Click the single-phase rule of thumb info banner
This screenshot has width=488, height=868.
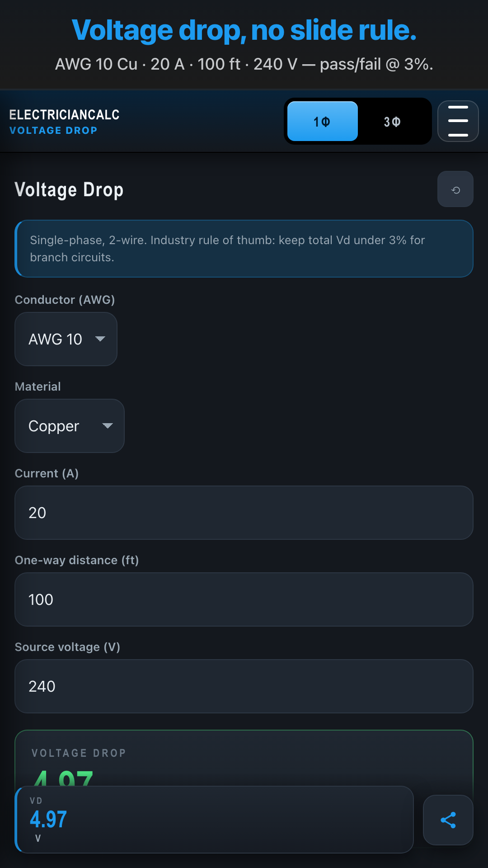tap(244, 249)
